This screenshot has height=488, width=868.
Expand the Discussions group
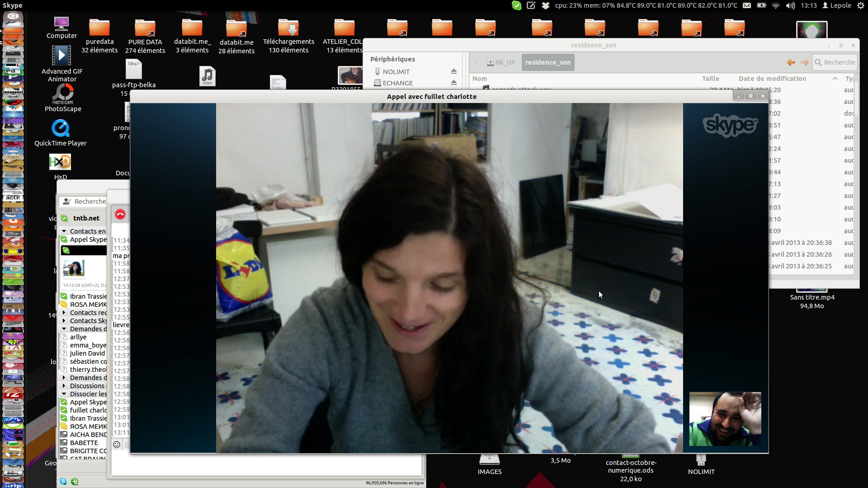64,386
